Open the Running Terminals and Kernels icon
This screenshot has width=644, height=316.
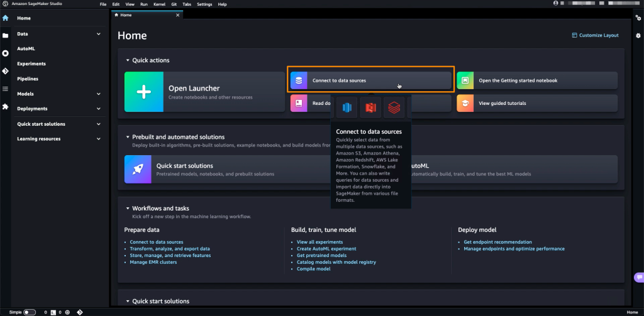5,53
